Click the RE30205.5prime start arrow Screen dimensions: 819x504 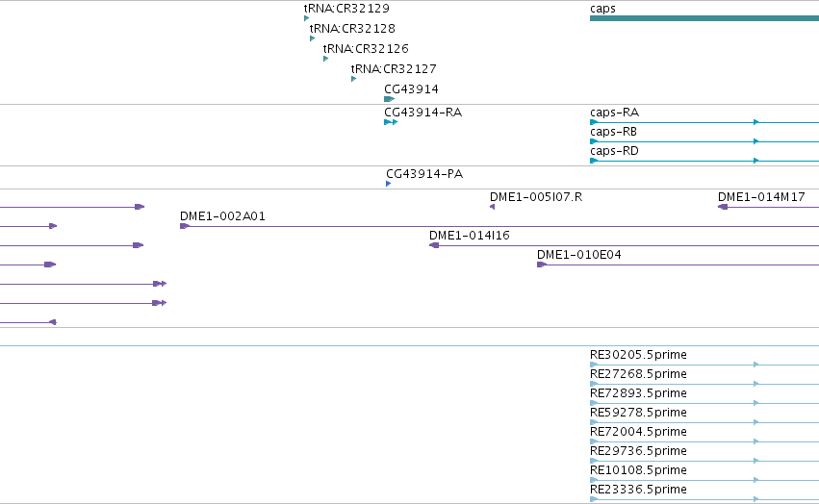tap(594, 365)
